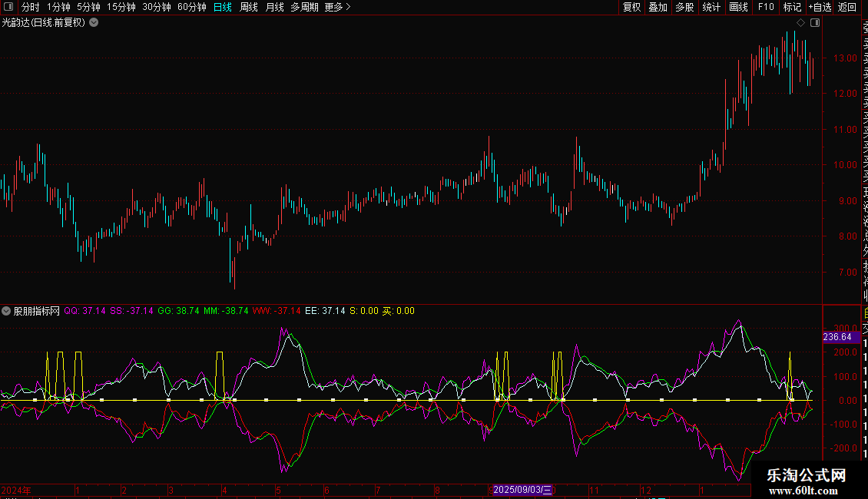Click the 返回 back button
The image size is (868, 499).
(x=846, y=7)
